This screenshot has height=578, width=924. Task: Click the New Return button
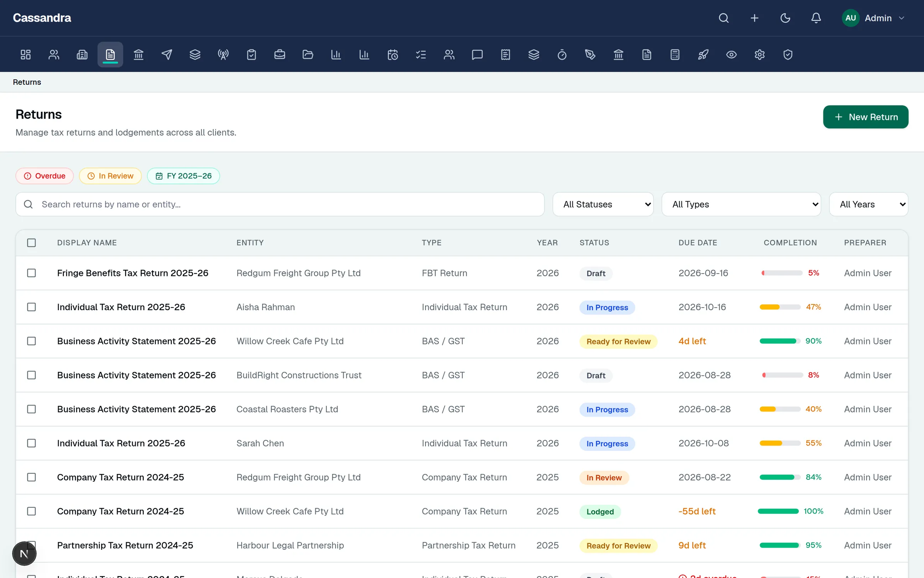[x=866, y=117]
